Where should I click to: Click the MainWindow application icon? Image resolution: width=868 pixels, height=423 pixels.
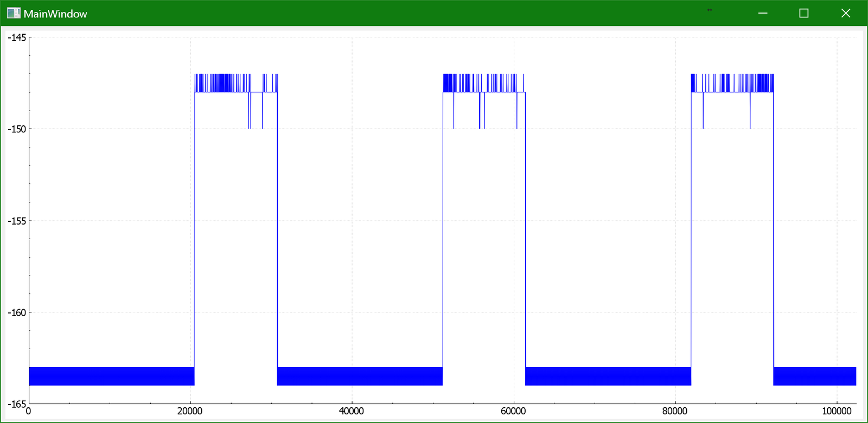click(14, 13)
